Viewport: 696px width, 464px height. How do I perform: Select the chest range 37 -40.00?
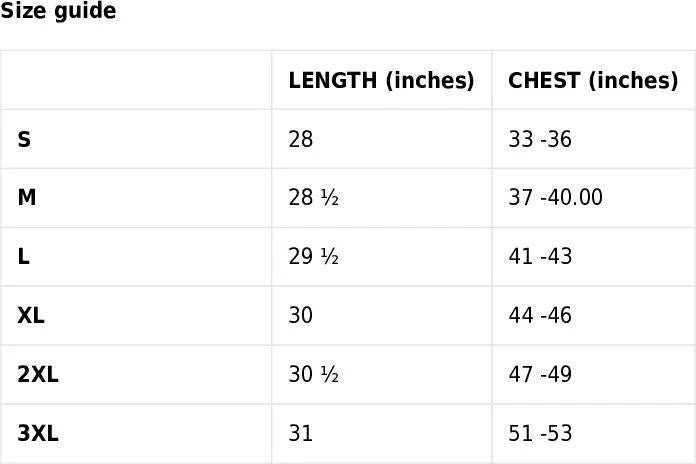(556, 198)
